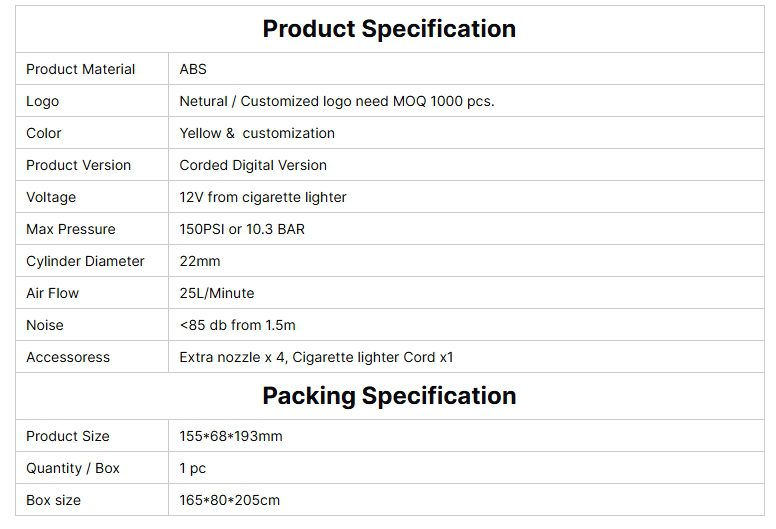
Task: Click the Corded Digital Version text
Action: click(253, 165)
